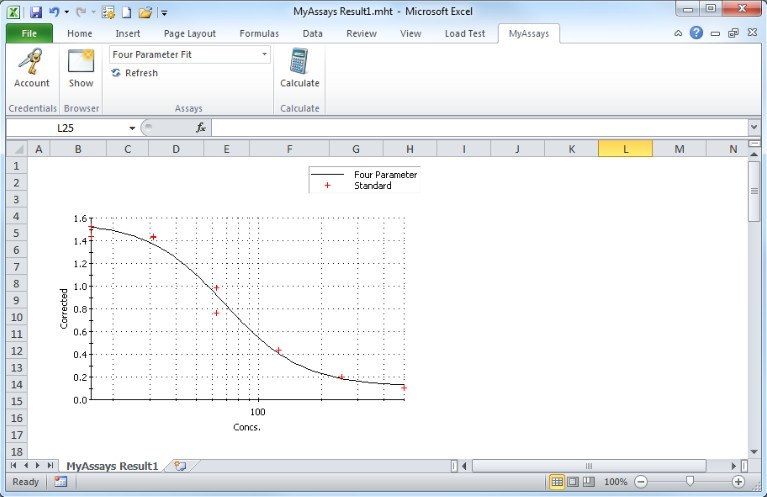This screenshot has width=767, height=497.
Task: Click the vertical scrollbar down arrow
Action: click(x=754, y=452)
